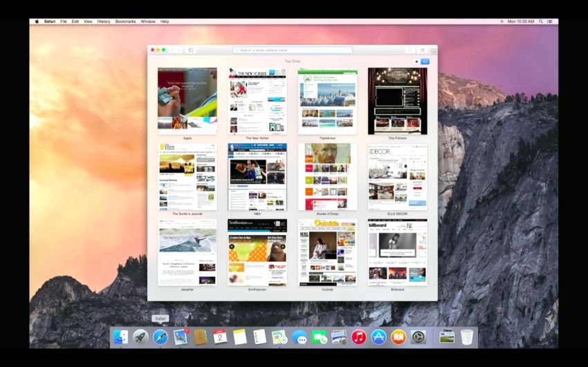588x367 pixels.
Task: Open the View menu
Action: [x=88, y=21]
